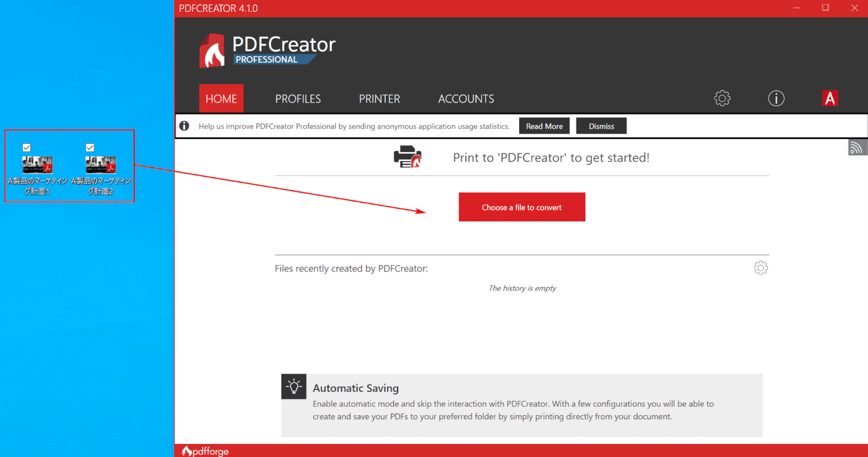The height and width of the screenshot is (457, 868).
Task: Open the settings gear in navigation bar
Action: (x=722, y=98)
